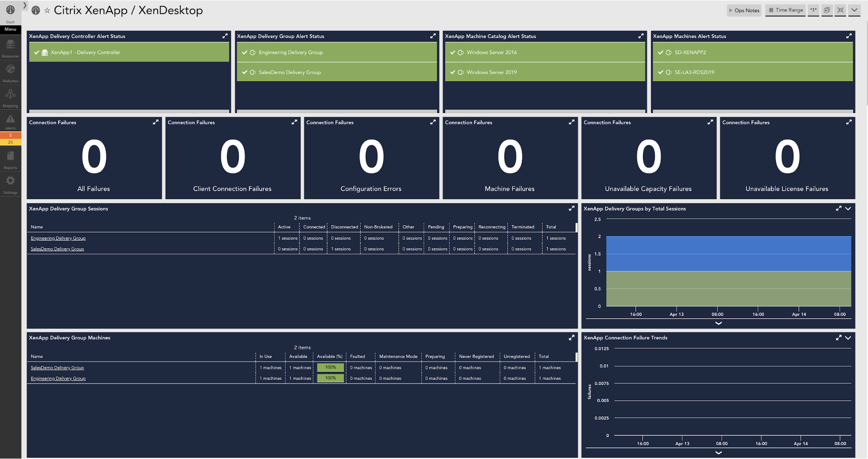Select the SalesDemo Delivery Group alert status row
Viewport: 868px width, 459px height.
[337, 72]
